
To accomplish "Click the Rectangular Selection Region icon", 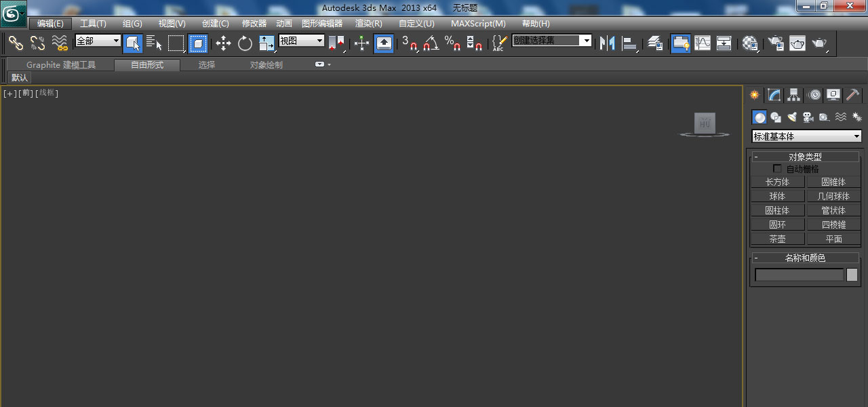I will coord(176,43).
